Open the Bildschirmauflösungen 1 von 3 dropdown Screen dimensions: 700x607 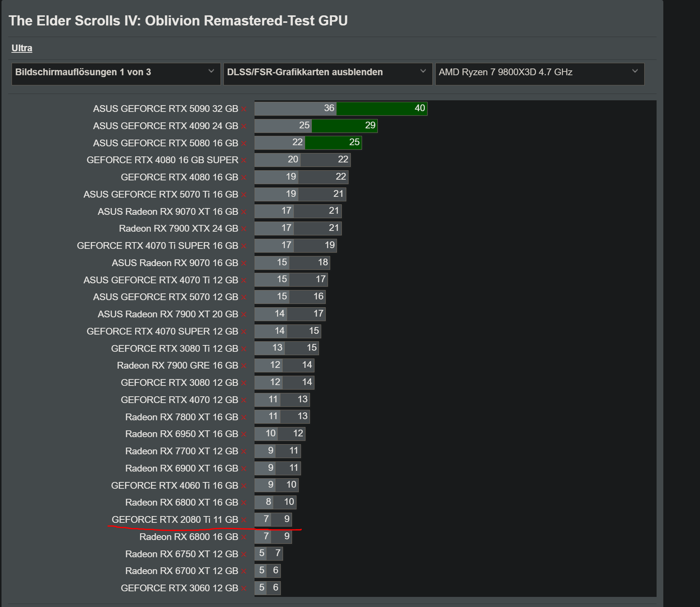click(116, 74)
